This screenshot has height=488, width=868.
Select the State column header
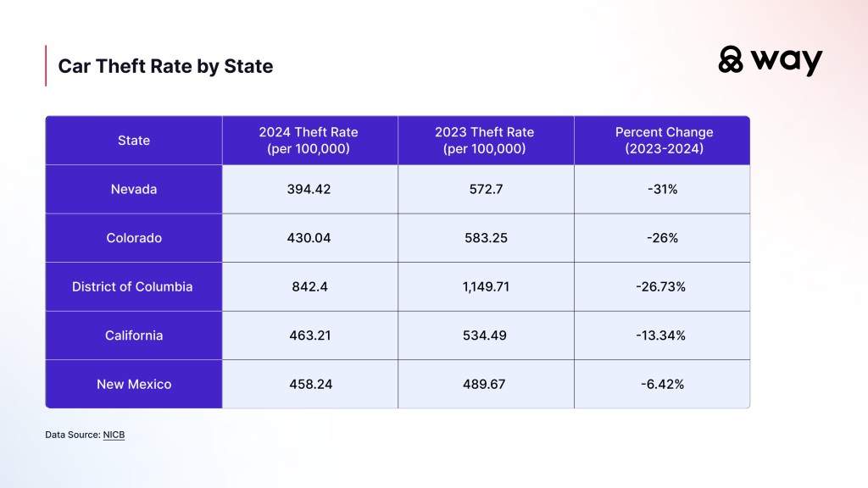134,141
